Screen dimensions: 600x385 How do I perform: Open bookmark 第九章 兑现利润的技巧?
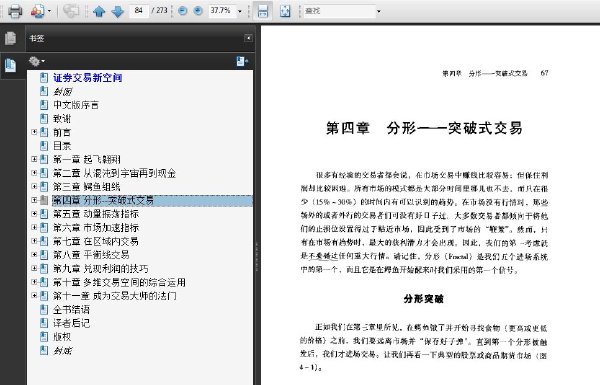100,269
